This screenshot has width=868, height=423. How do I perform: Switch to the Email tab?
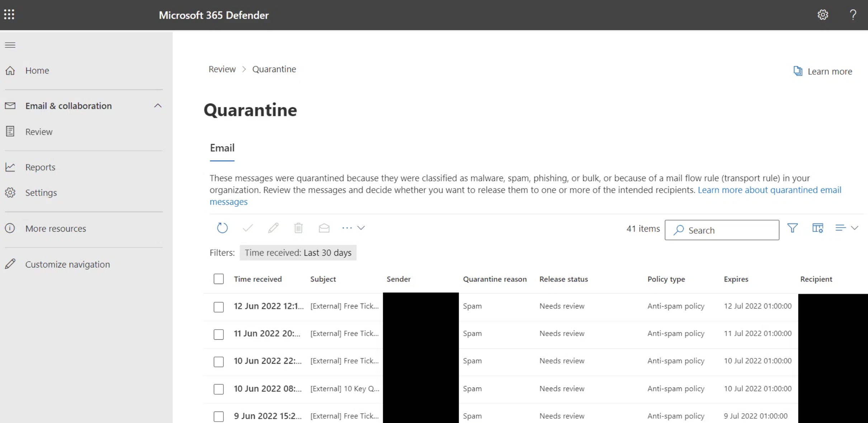pyautogui.click(x=222, y=148)
